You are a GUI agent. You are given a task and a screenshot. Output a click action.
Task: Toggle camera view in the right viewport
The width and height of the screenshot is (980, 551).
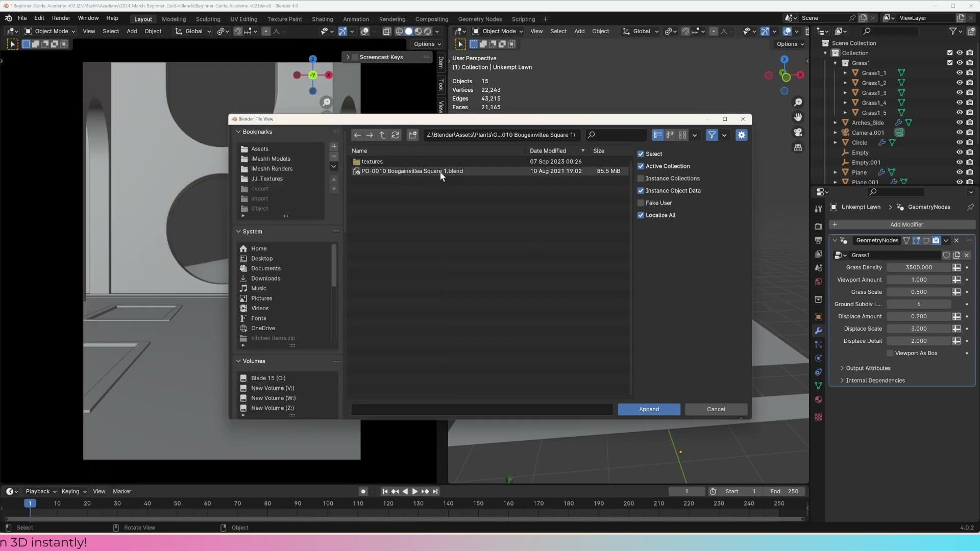pos(798,132)
